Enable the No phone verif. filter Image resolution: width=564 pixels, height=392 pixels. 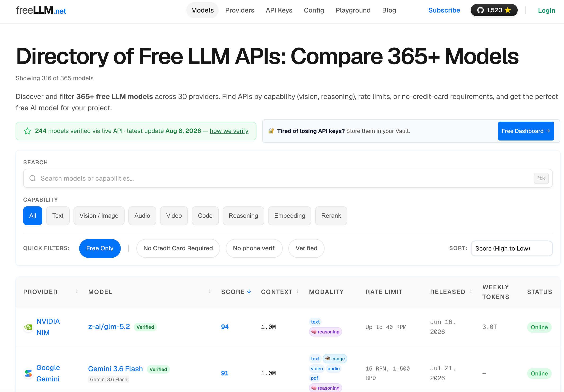click(254, 248)
